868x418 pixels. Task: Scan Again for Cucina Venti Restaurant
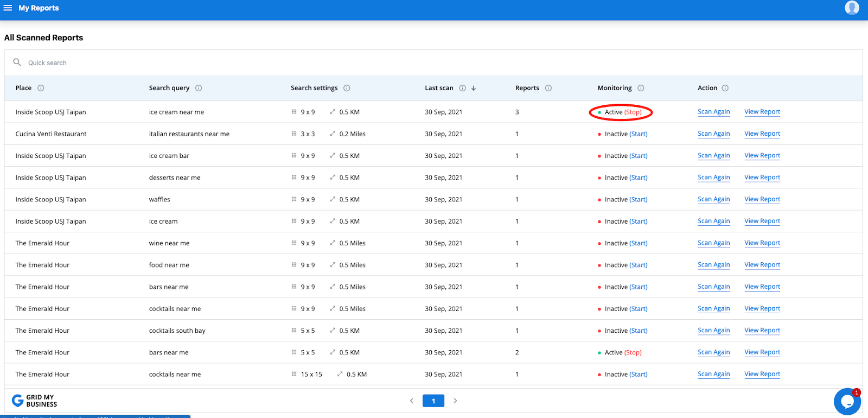pos(714,134)
